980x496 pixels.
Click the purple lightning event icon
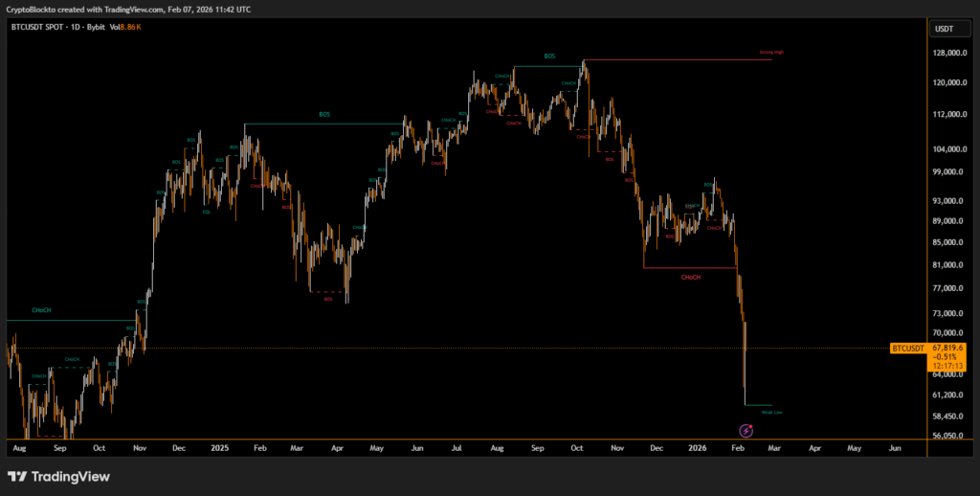click(746, 433)
